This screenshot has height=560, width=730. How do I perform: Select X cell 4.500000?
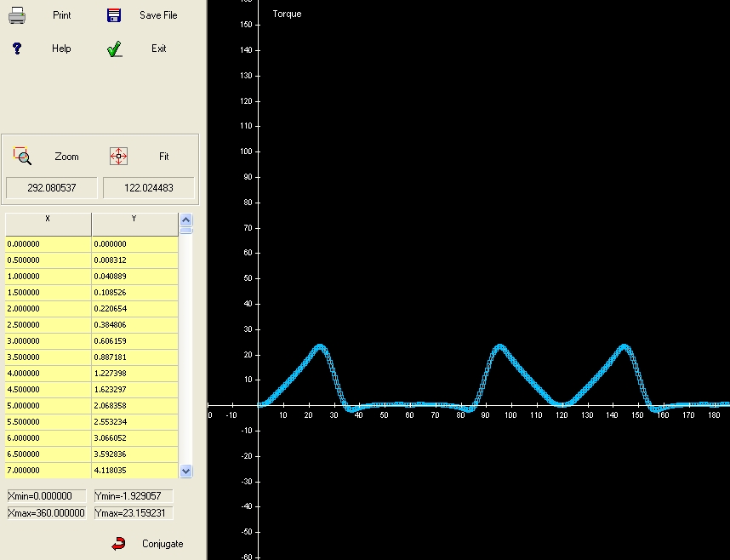[x=48, y=390]
